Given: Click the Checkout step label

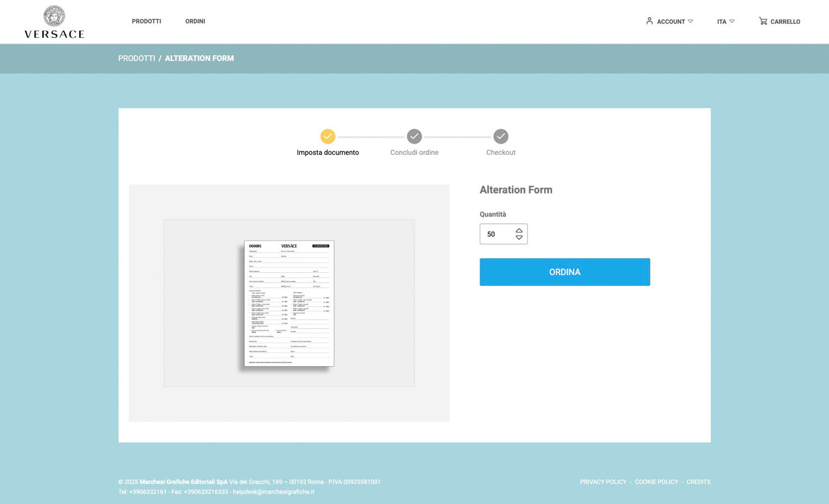Looking at the screenshot, I should click(x=501, y=153).
